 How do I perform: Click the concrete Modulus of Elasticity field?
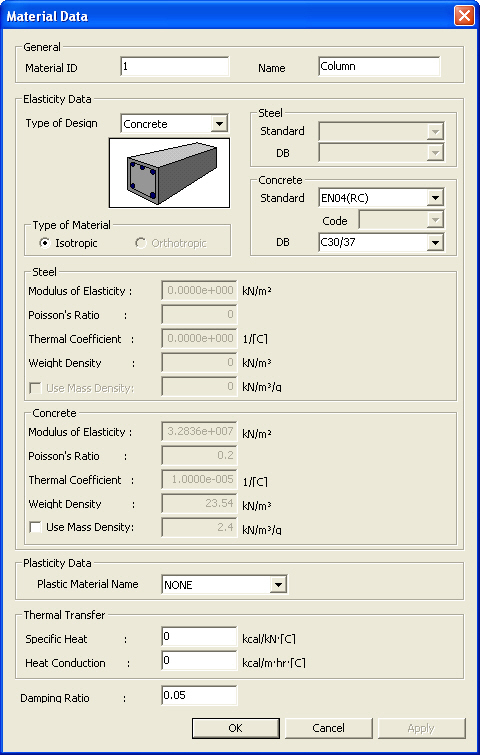(199, 432)
